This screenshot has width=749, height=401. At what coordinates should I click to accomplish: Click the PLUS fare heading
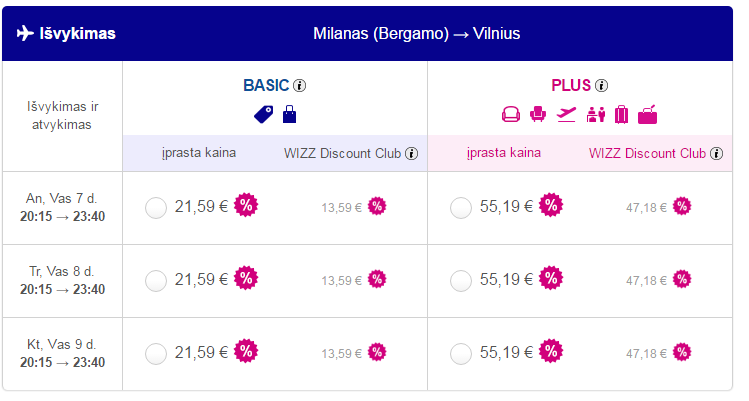571,86
